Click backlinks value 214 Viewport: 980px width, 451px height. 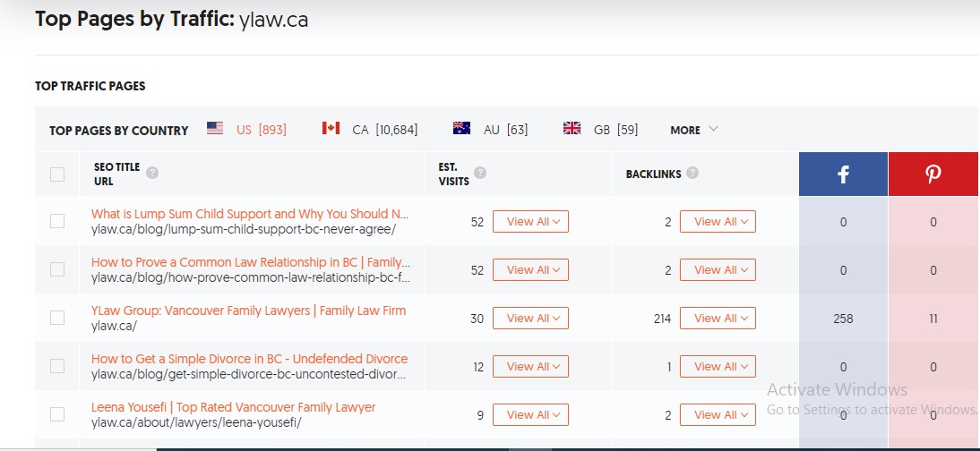point(661,319)
